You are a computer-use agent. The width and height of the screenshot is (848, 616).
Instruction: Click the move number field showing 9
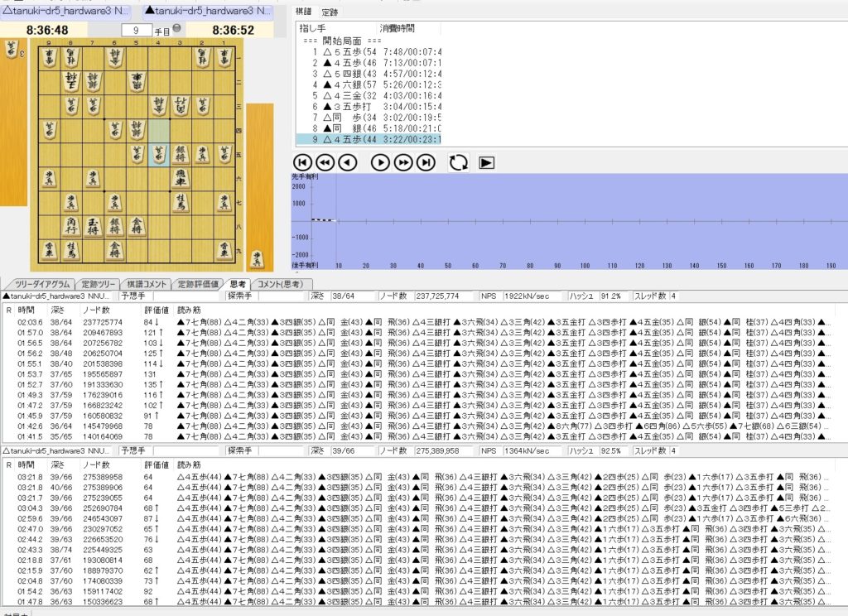tap(136, 30)
